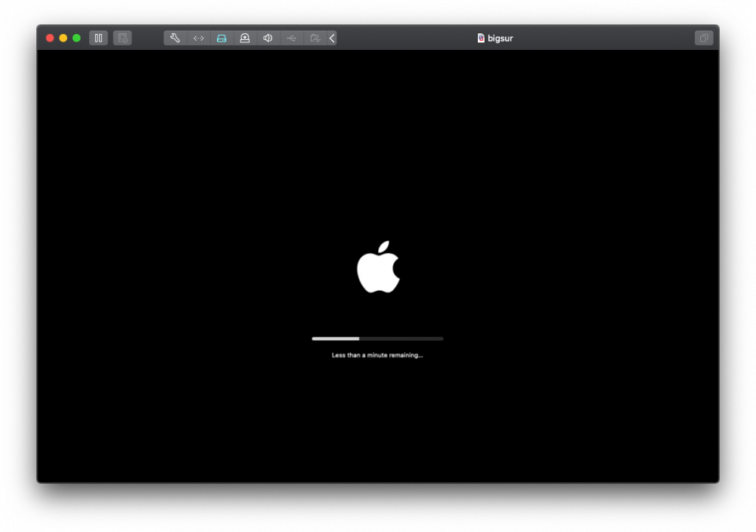Open the shared folders icon
The image size is (756, 532).
click(315, 38)
